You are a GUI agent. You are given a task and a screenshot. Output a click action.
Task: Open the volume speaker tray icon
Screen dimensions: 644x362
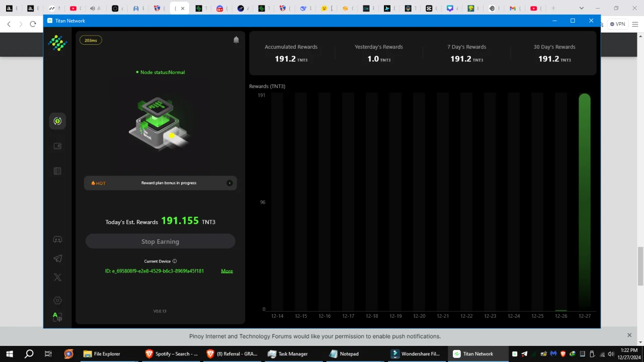[x=611, y=354]
